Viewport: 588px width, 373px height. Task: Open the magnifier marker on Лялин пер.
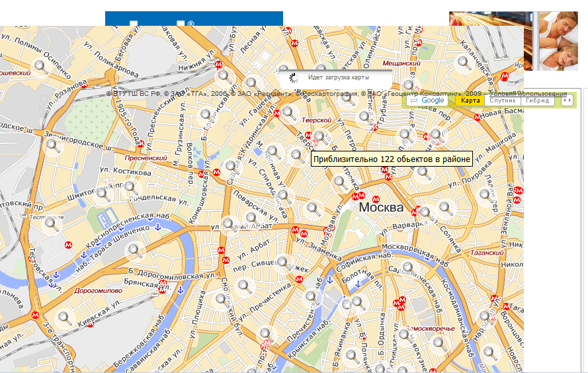click(485, 196)
